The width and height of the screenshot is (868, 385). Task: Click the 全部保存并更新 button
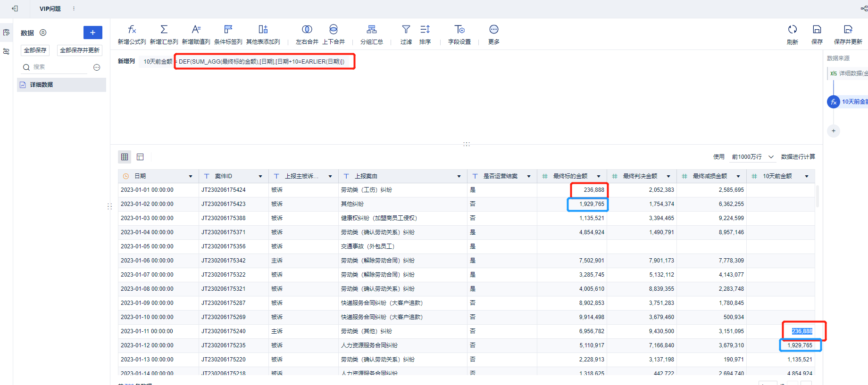coord(80,50)
